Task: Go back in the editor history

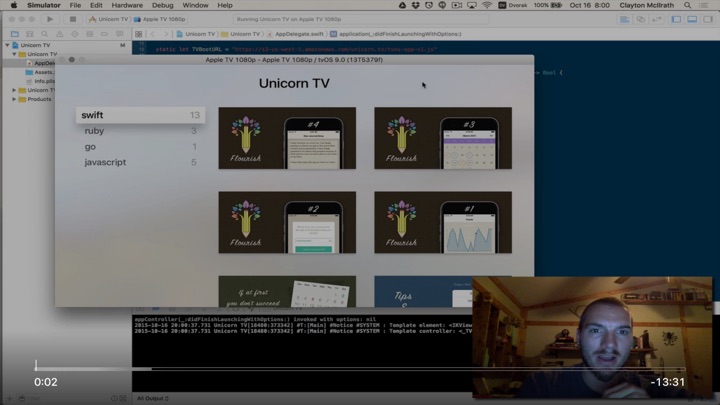Action: coord(153,34)
